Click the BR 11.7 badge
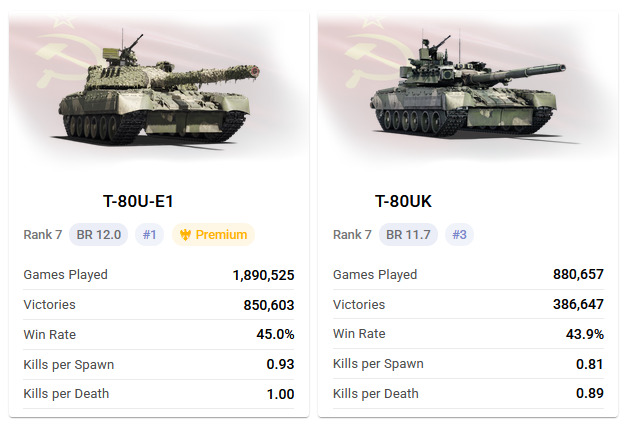This screenshot has height=425, width=635. [x=408, y=235]
